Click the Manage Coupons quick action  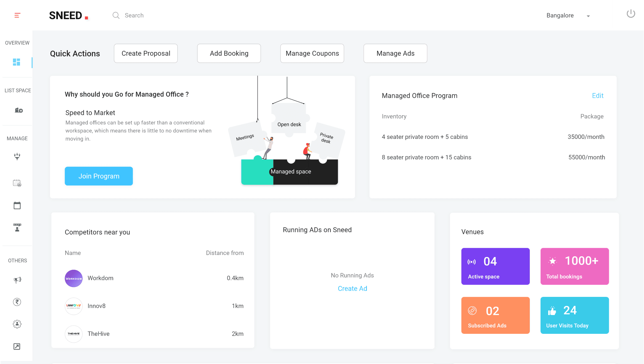[x=312, y=53]
